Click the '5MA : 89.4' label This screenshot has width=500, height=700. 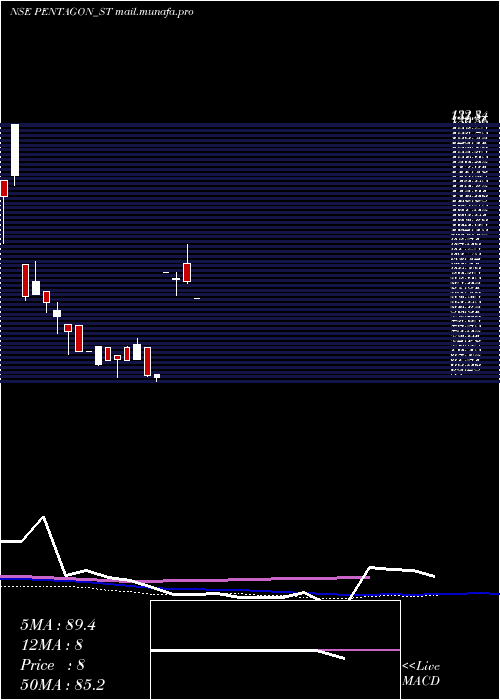click(x=58, y=625)
